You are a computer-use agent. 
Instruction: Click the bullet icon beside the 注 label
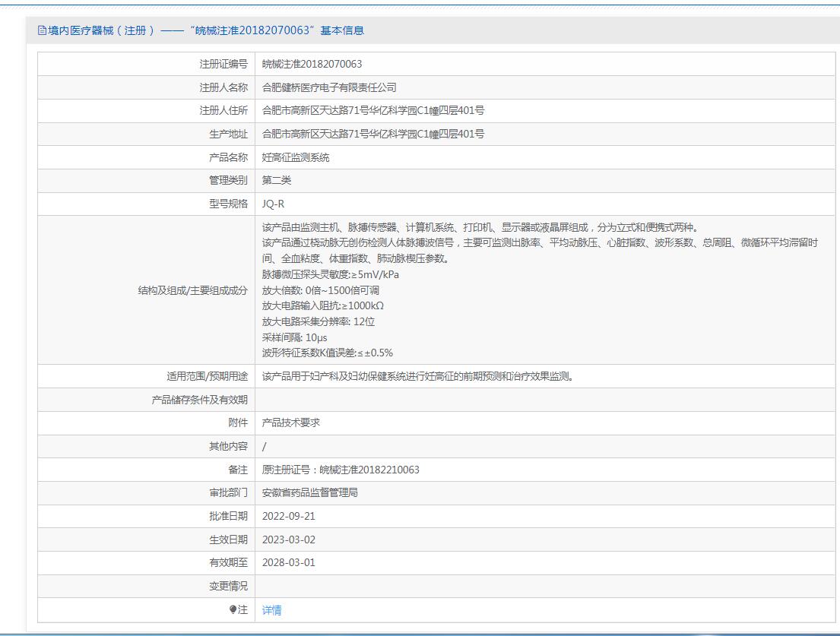click(233, 609)
